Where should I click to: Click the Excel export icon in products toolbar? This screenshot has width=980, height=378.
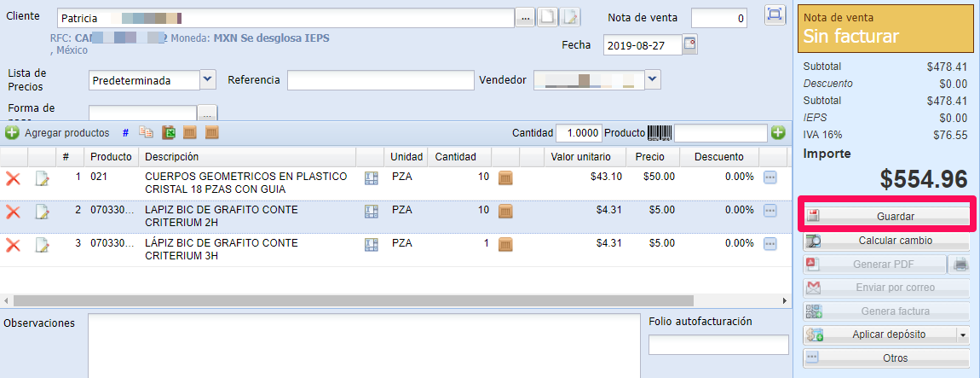169,132
